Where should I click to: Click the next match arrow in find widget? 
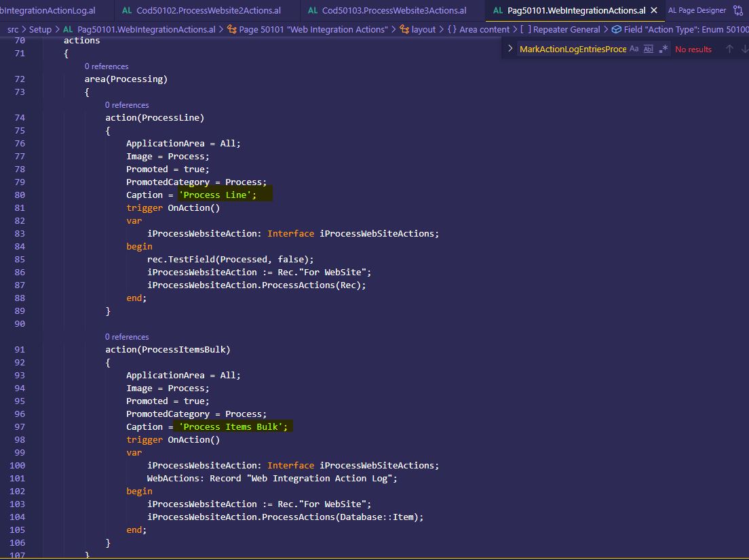[x=743, y=48]
